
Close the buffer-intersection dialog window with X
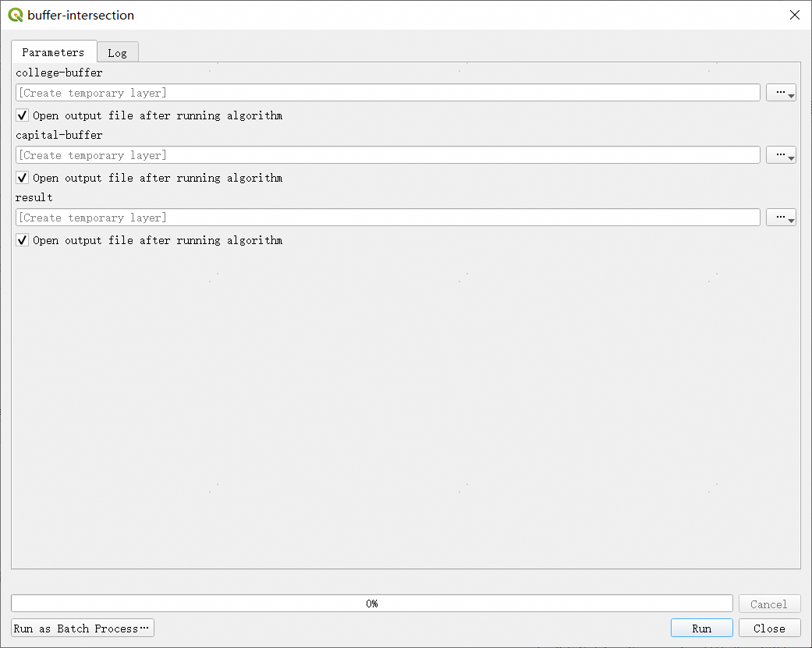[794, 15]
